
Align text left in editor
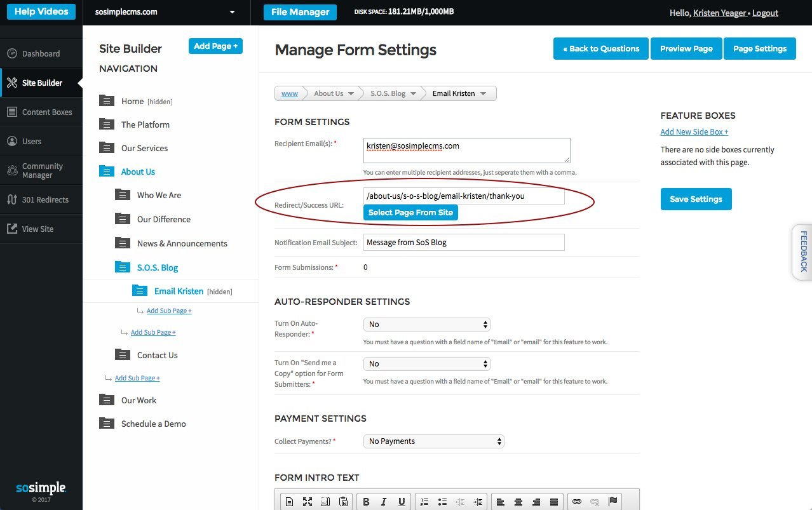(501, 502)
